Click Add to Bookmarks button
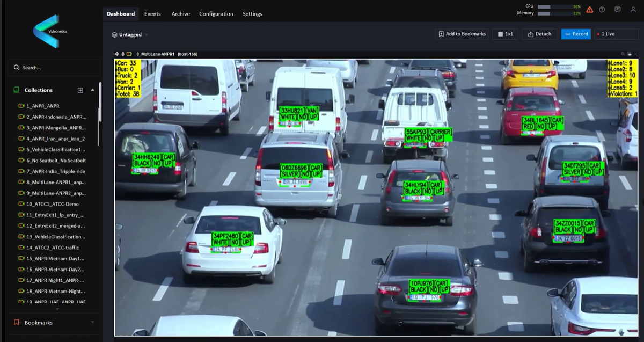644x342 pixels. coord(462,34)
